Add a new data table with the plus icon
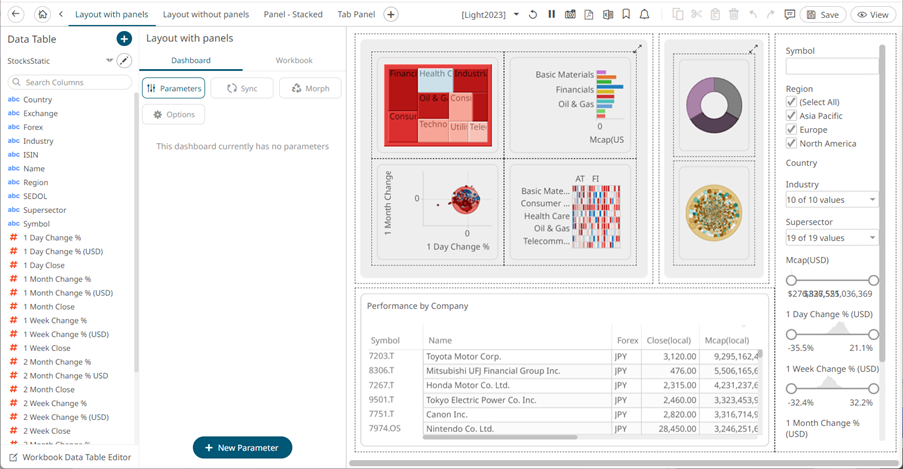Screen dimensions: 903x469 124,39
